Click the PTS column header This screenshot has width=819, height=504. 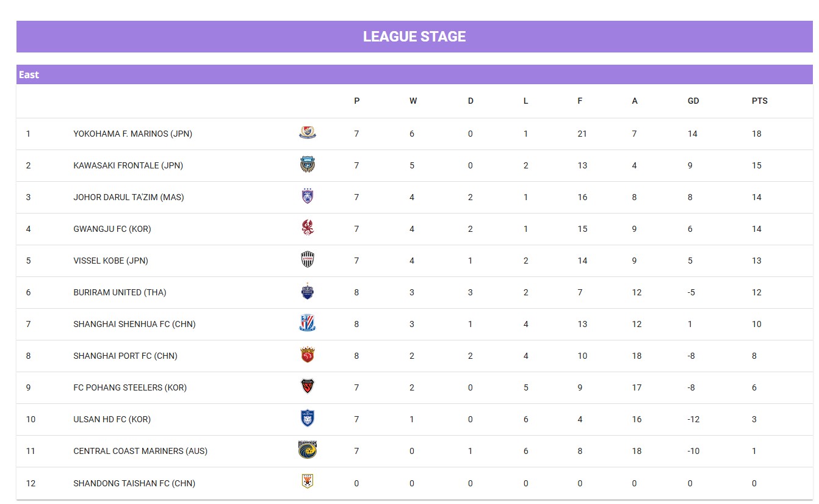coord(759,101)
